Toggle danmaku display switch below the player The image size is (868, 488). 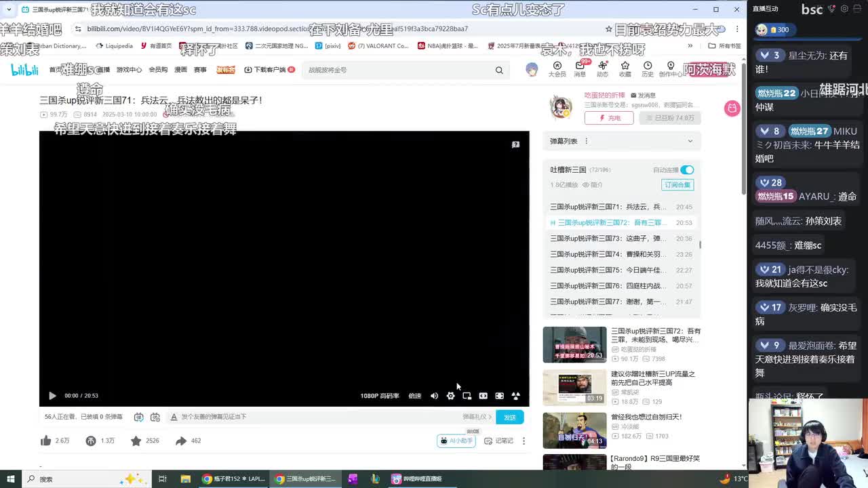tap(138, 417)
